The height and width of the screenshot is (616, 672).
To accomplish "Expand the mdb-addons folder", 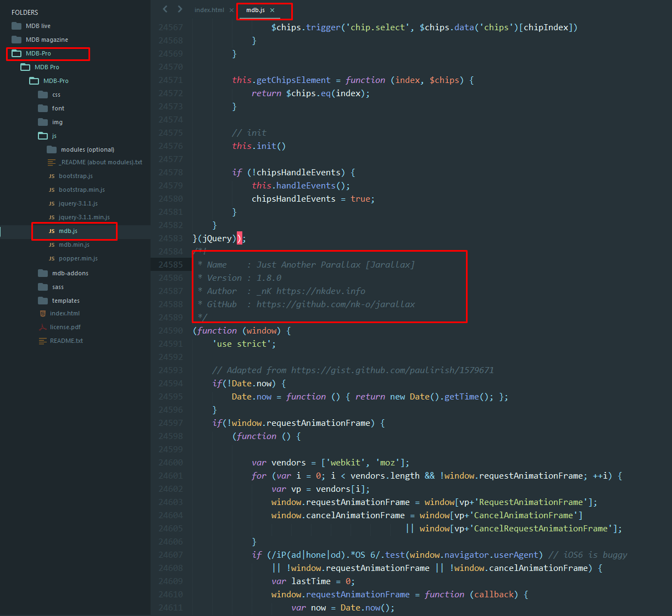I will 70,273.
